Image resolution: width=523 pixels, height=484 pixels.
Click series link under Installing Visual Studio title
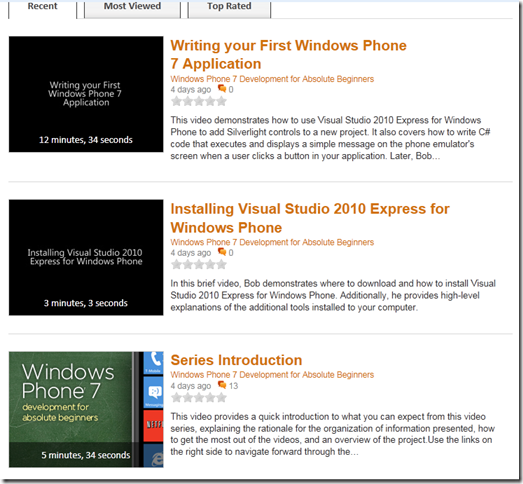(x=272, y=242)
